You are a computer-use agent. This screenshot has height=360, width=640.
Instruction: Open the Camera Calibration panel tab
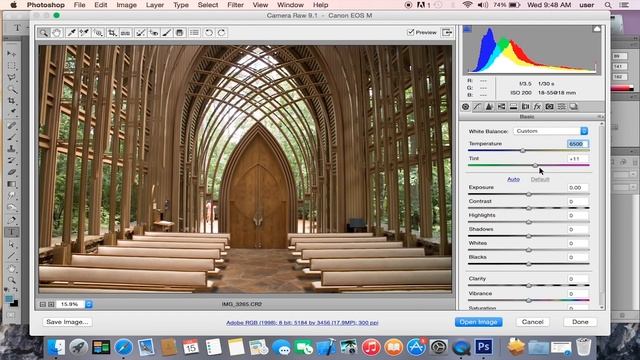coord(549,107)
